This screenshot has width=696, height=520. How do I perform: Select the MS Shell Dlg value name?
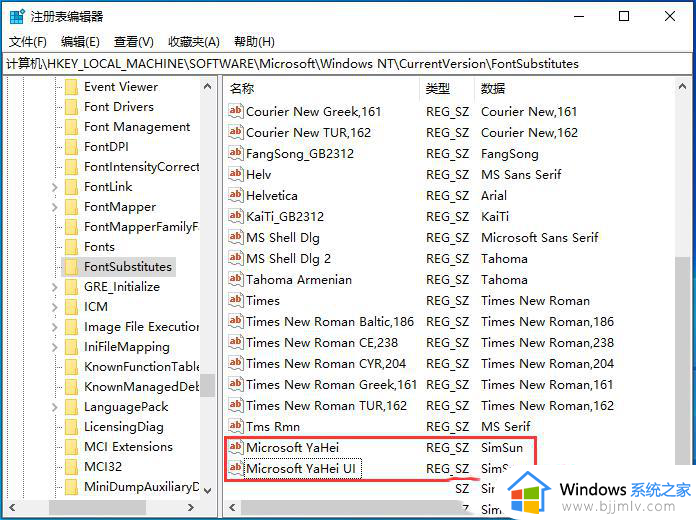coord(283,238)
